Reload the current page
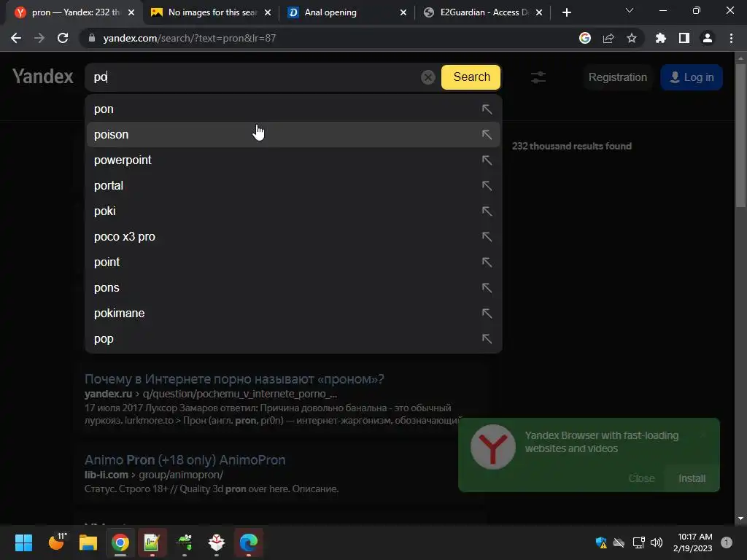This screenshot has width=747, height=560. (x=63, y=38)
